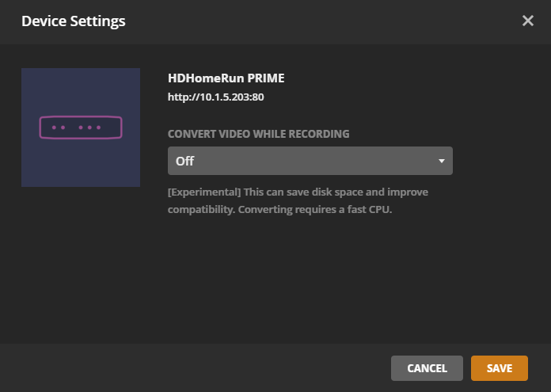Open the Convert Video While Recording dropdown
Screen dimensions: 551x392
point(310,161)
